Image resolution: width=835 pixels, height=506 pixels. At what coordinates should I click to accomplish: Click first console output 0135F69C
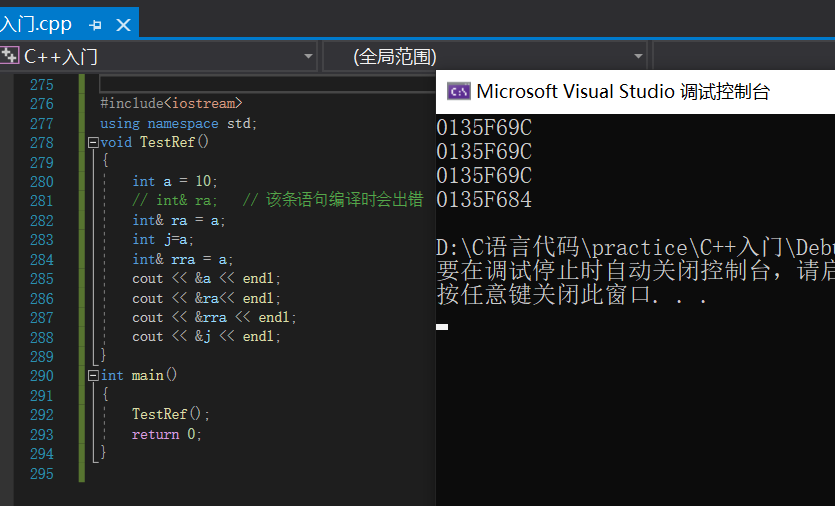[x=484, y=128]
